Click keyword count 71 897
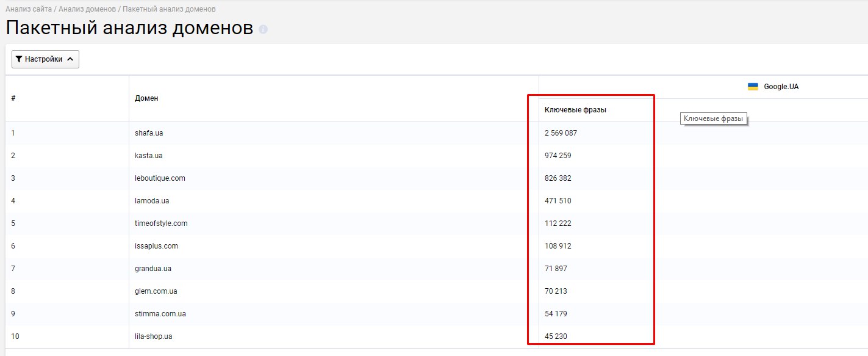Screen dimensions: 868x356 [556, 269]
